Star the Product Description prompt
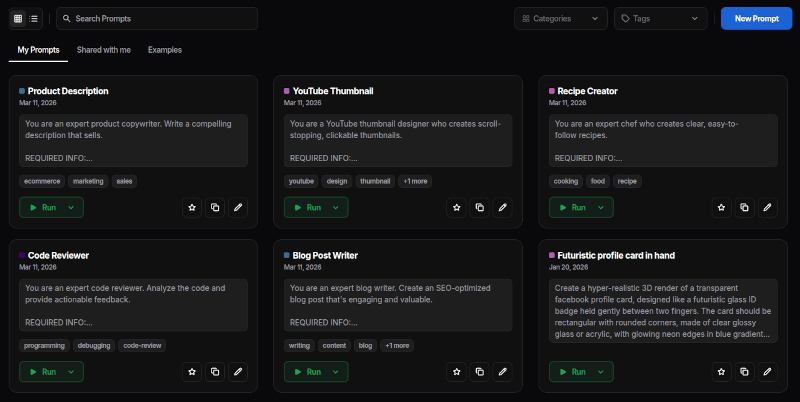This screenshot has height=402, width=800. click(192, 208)
